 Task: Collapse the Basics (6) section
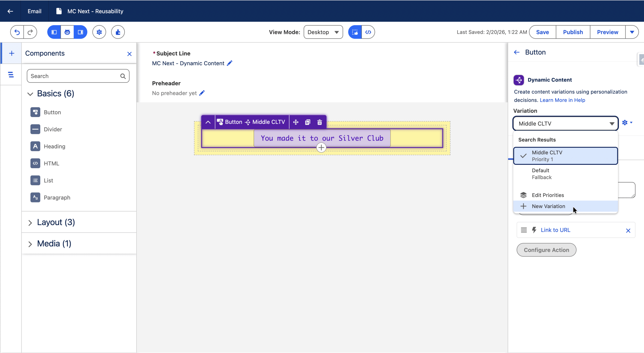[30, 94]
